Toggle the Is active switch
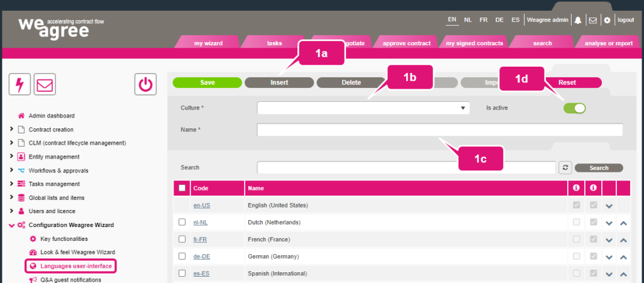This screenshot has width=644, height=283. click(575, 108)
